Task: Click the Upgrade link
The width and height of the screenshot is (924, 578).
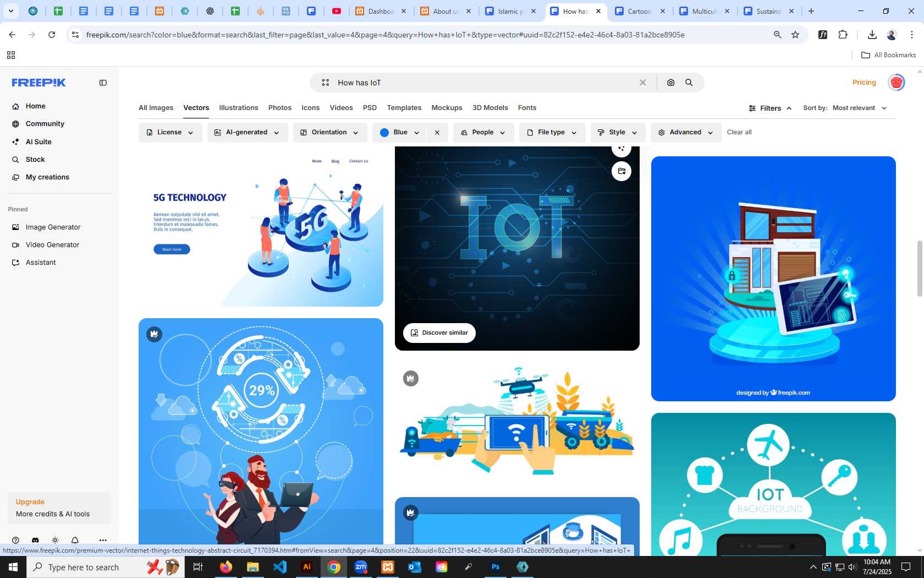Action: (30, 502)
